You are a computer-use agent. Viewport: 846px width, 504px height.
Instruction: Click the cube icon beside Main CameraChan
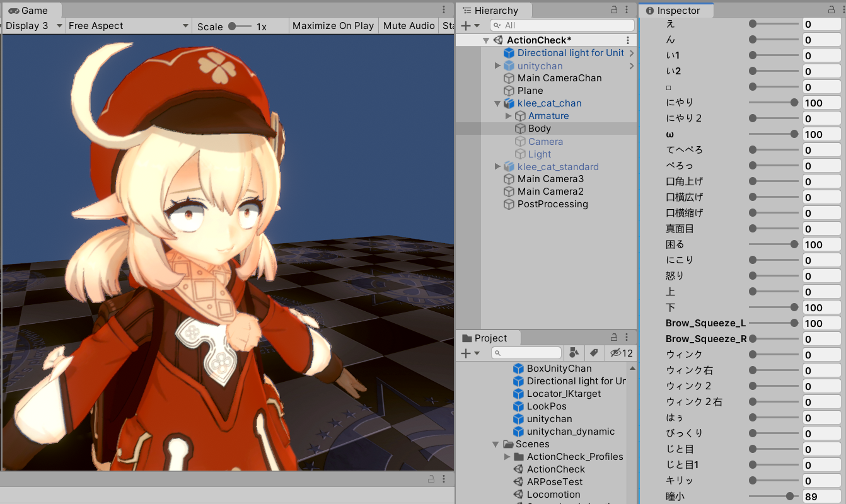pos(509,78)
